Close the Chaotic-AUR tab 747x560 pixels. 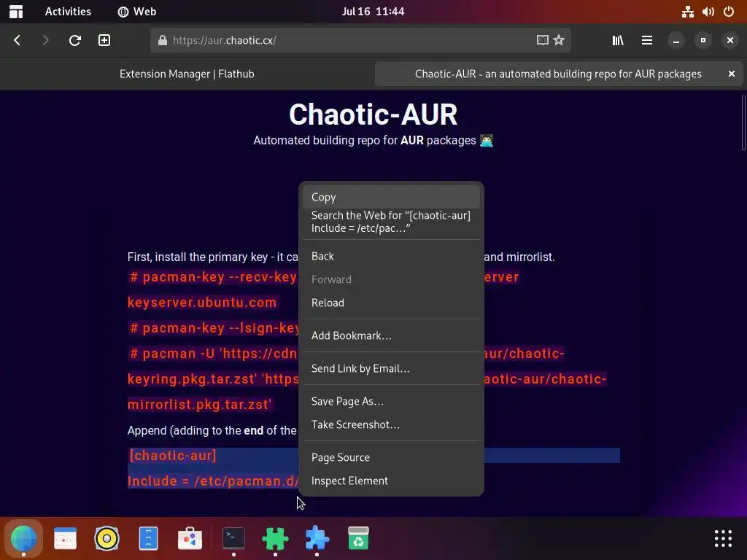point(731,74)
